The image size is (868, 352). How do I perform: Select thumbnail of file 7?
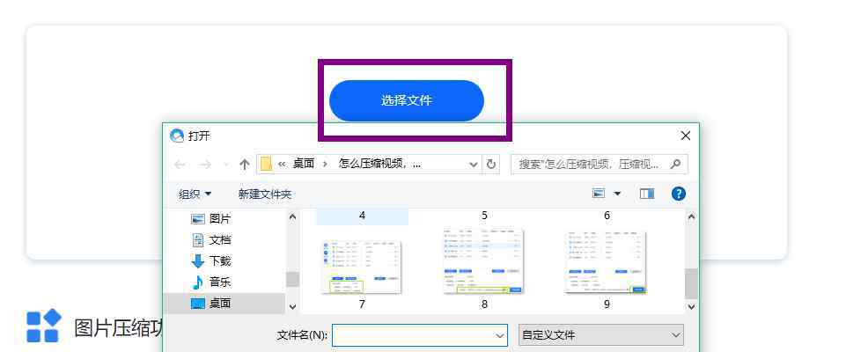362,267
